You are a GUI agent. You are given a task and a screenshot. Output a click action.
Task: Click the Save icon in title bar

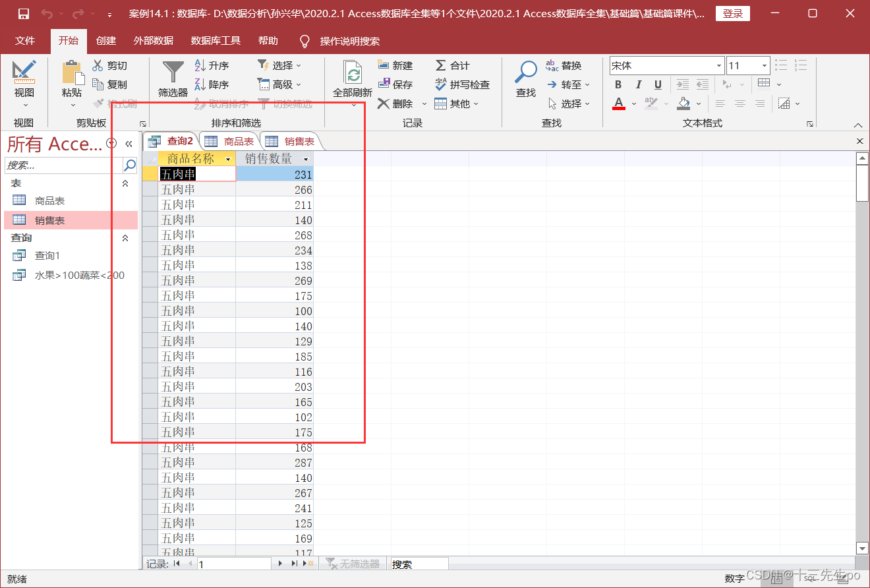(x=24, y=14)
